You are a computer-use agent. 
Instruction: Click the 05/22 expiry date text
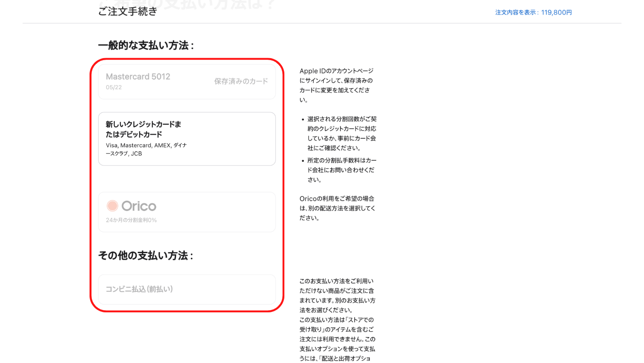click(x=114, y=87)
